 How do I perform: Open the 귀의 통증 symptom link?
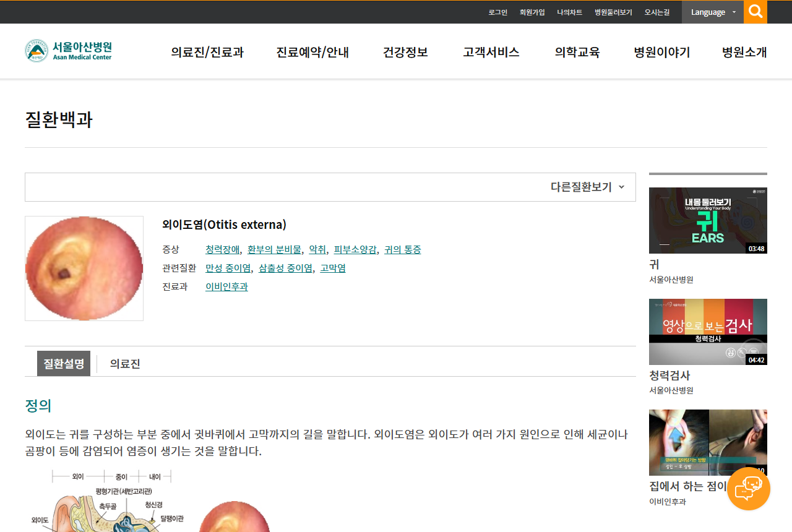click(x=403, y=249)
